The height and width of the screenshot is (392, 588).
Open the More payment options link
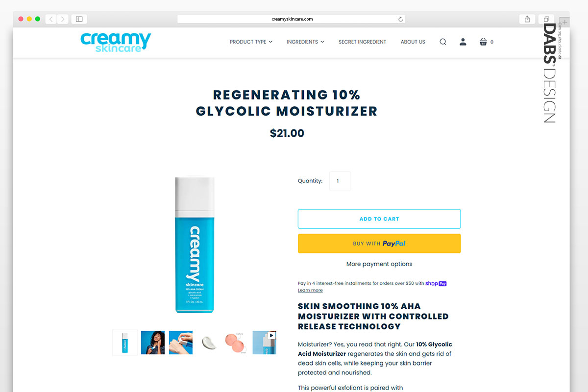pos(379,264)
